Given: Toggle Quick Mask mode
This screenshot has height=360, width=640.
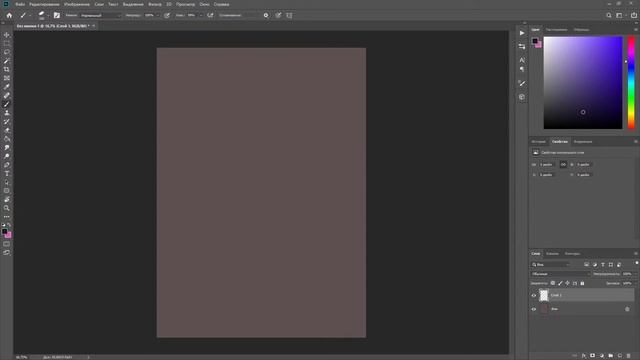Looking at the screenshot, I should click(7, 244).
